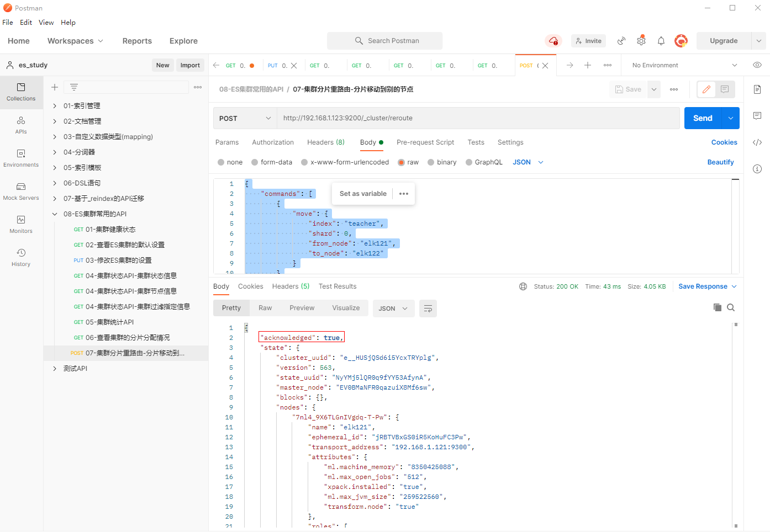The width and height of the screenshot is (770, 532).
Task: Search the response with magnifier icon
Action: pos(731,307)
